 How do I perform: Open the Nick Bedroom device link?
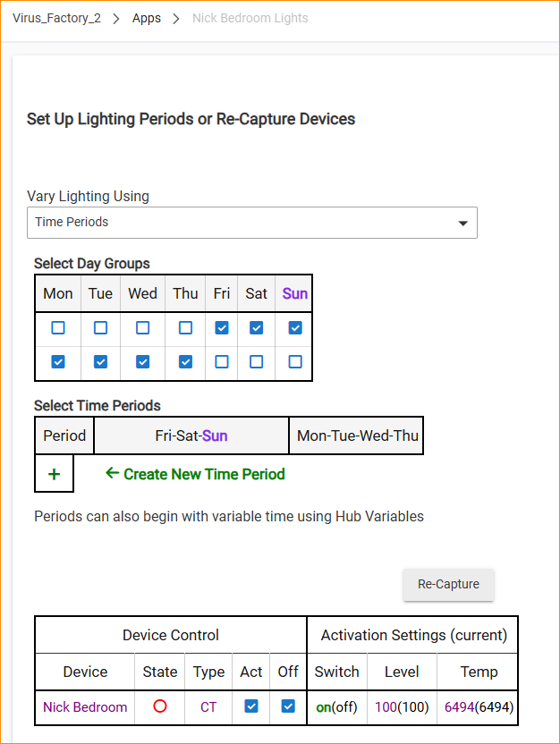(85, 707)
